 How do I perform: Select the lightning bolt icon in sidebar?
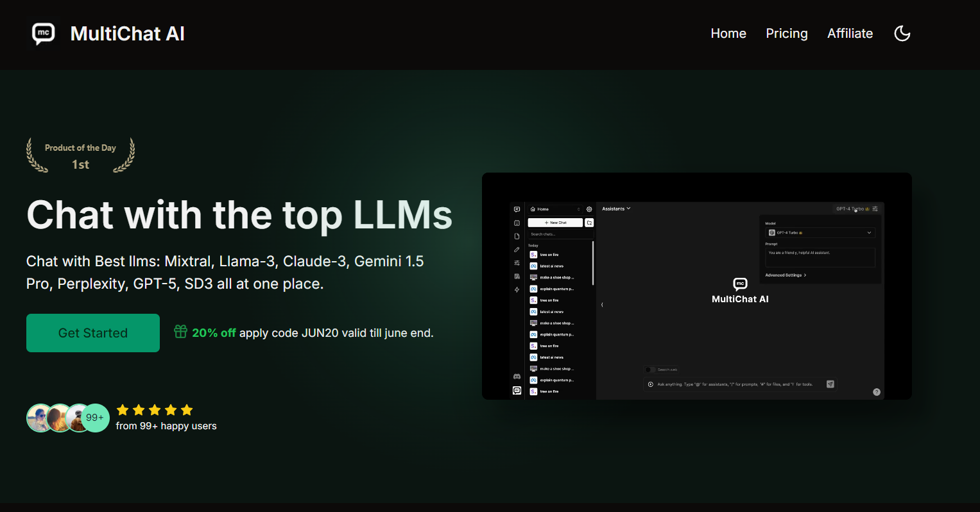point(517,290)
